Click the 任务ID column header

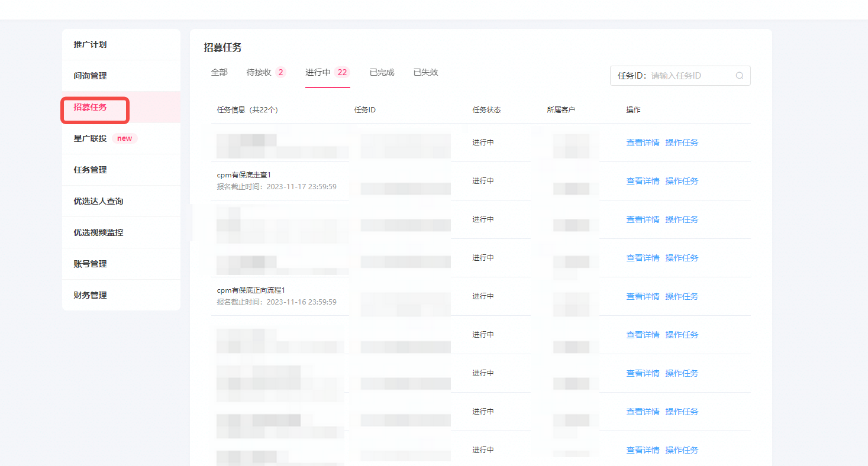(x=365, y=110)
